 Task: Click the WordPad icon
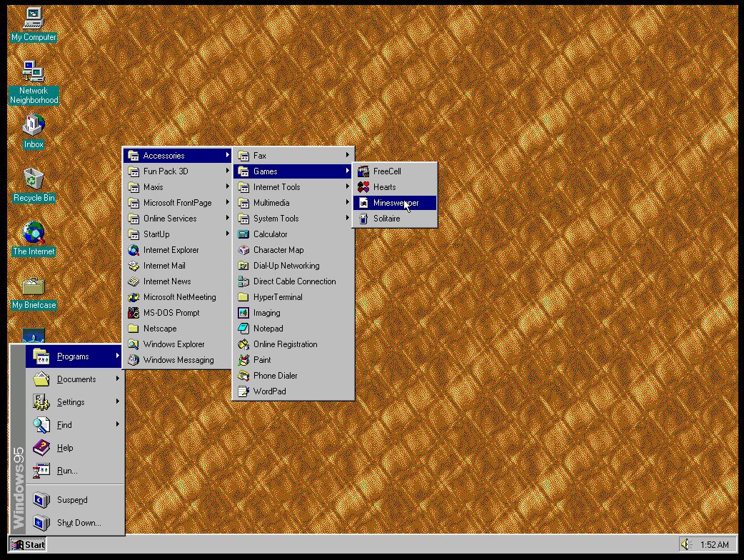click(243, 391)
